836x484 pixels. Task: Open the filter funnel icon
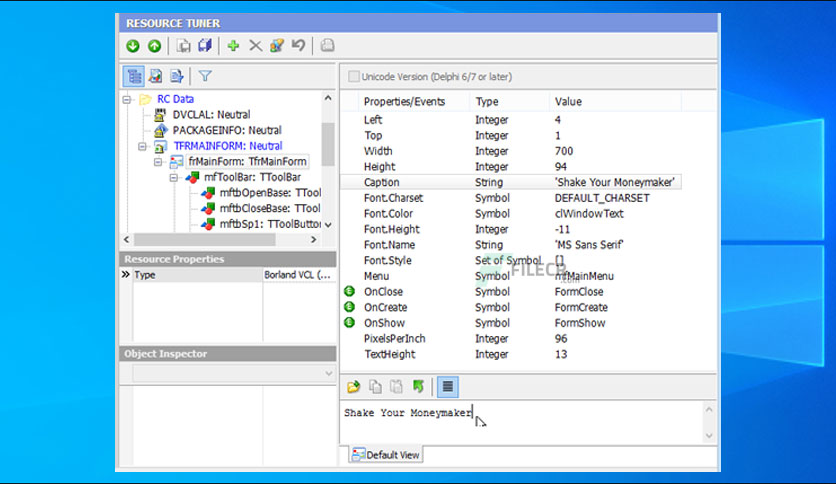coord(205,76)
